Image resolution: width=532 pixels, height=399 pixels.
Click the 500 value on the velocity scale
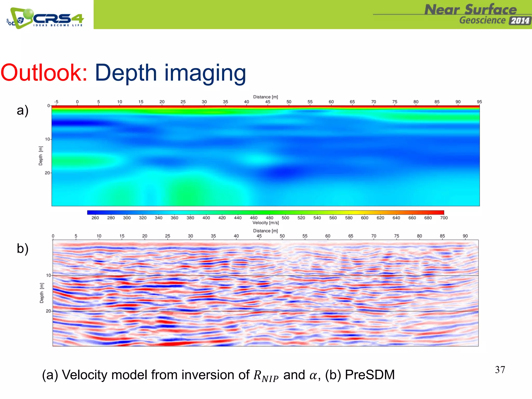(x=285, y=218)
